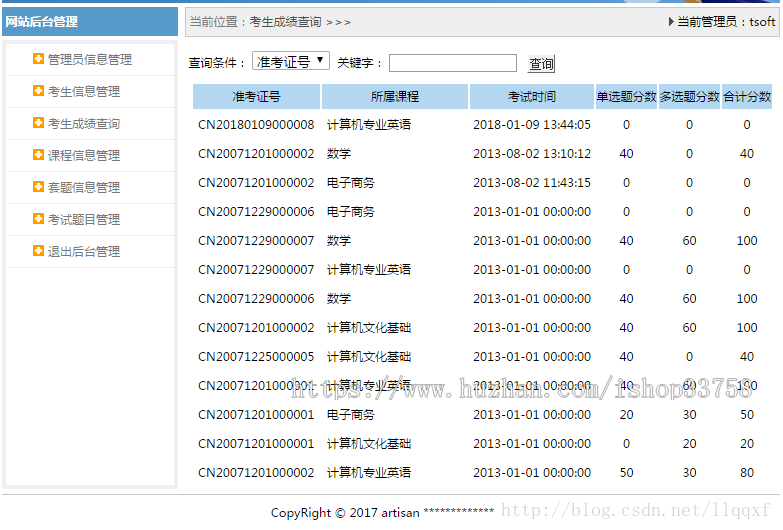Screen dimensions: 783x530
Task: Click the 所属课程 column header
Action: (x=394, y=96)
